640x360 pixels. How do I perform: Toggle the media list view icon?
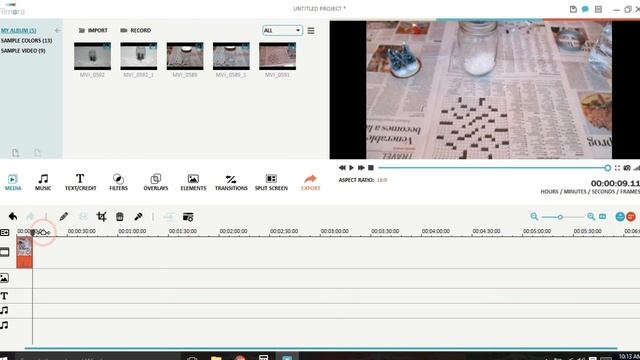point(311,31)
